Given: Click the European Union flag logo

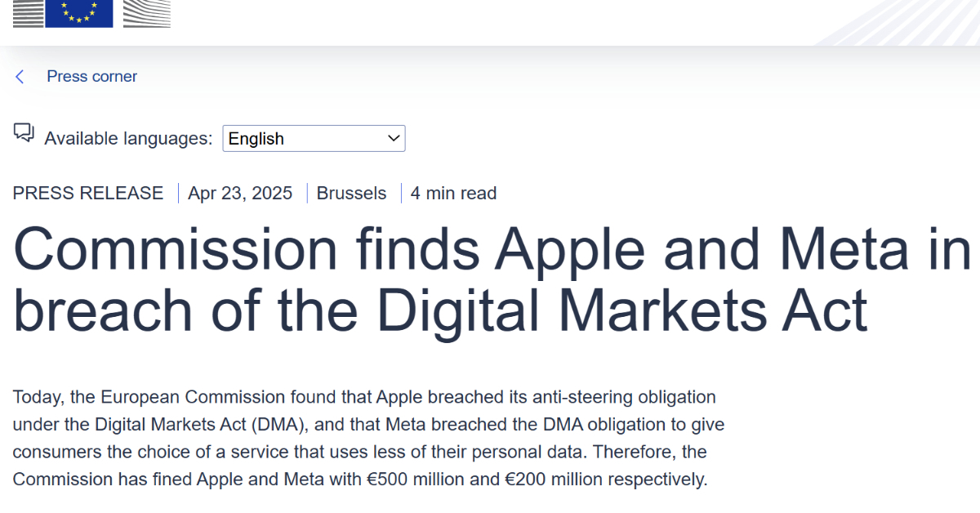Looking at the screenshot, I should click(x=79, y=14).
